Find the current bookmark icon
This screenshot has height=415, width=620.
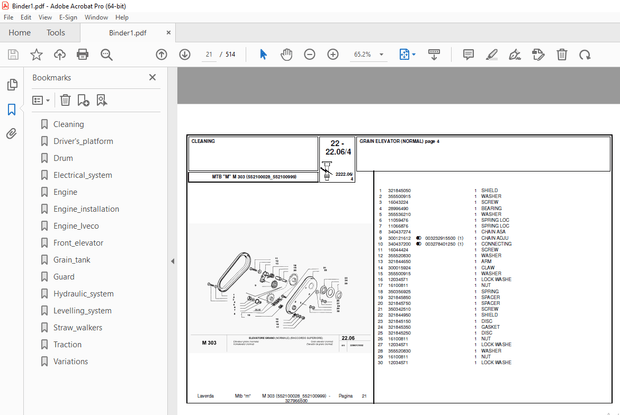[x=102, y=100]
